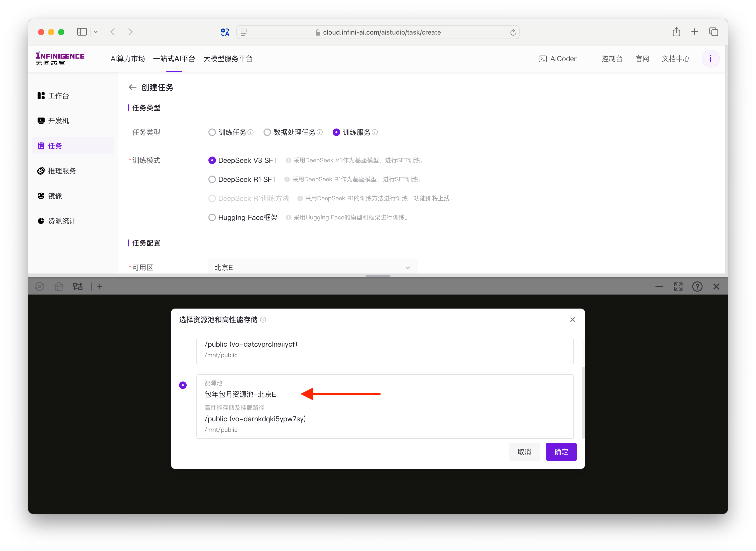
Task: Click the Infinigence logo
Action: click(60, 59)
